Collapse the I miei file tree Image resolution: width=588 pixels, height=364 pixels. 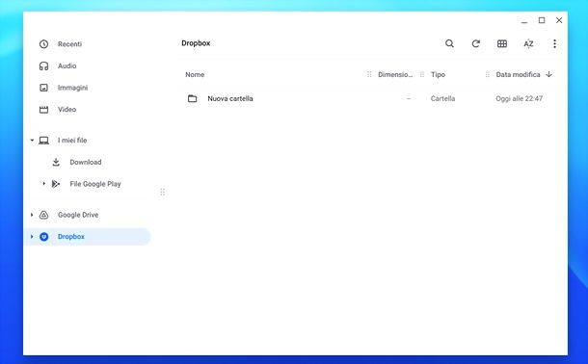[x=32, y=141]
